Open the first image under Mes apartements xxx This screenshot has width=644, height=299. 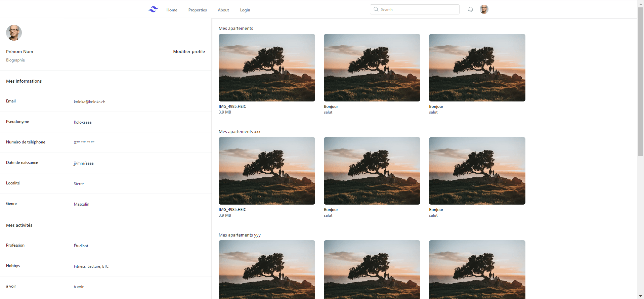pos(267,171)
